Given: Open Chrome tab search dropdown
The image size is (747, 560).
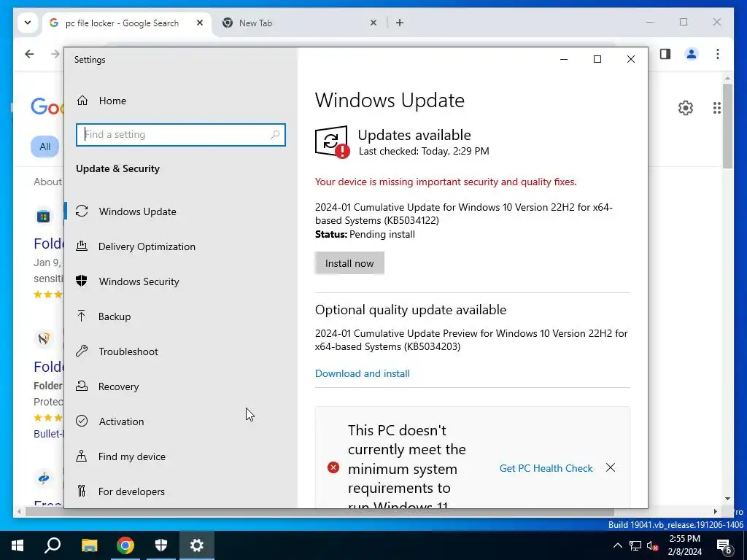Looking at the screenshot, I should click(x=28, y=23).
